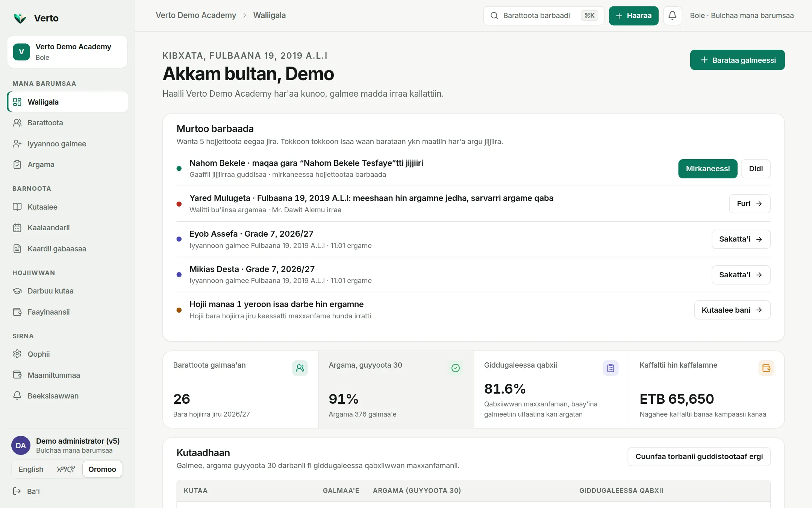This screenshot has width=812, height=508.
Task: Click the Barattoota students icon
Action: point(17,123)
